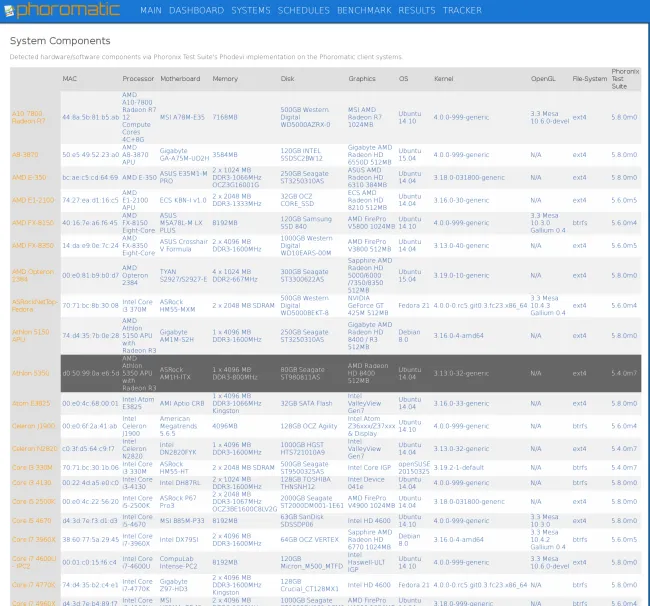Click the Kernel column header
Image resolution: width=650 pixels, height=606 pixels.
444,79
